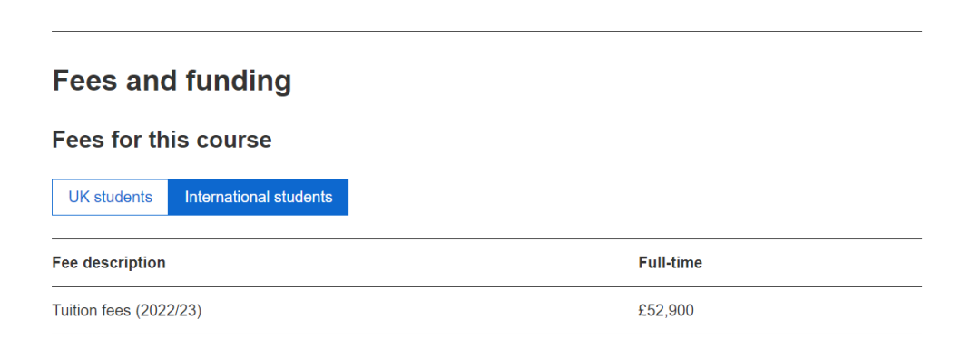980x349 pixels.
Task: Click the word "students" on the blue tab
Action: click(x=302, y=198)
